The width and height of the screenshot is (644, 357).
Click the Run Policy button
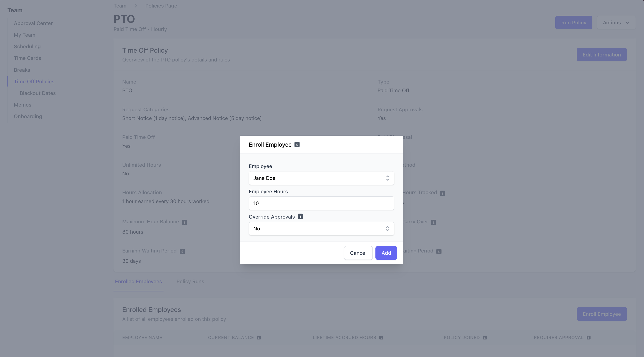pyautogui.click(x=574, y=23)
